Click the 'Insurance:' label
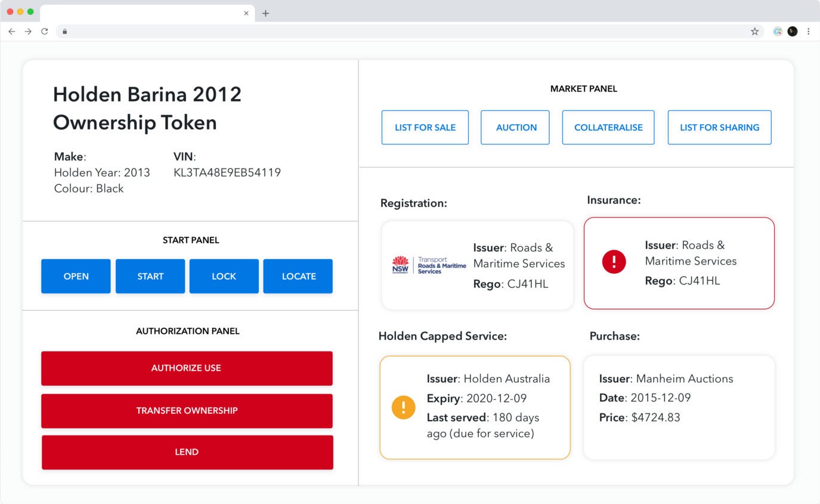820x504 pixels. coord(614,200)
